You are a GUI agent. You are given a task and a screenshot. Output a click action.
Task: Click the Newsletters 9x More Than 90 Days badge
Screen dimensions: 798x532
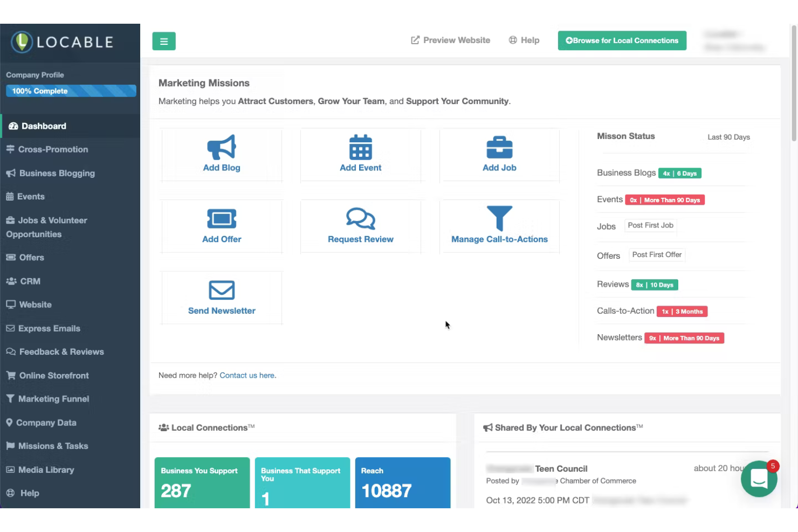point(684,338)
